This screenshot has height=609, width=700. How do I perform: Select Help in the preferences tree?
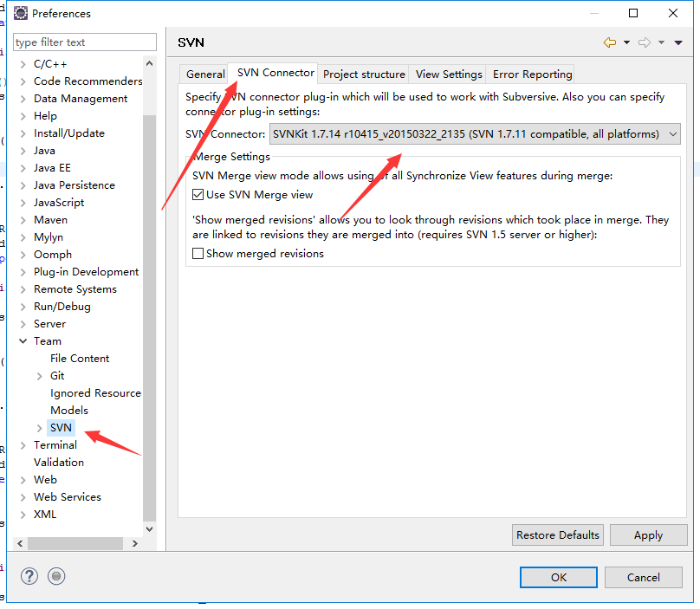tap(45, 116)
